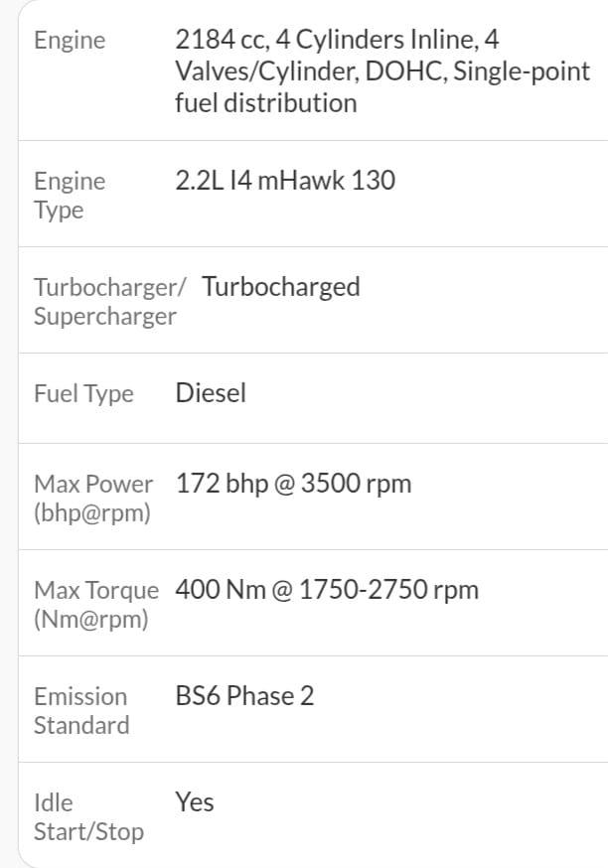The image size is (608, 868).
Task: Click the Fuel Type label
Action: pyautogui.click(x=83, y=393)
